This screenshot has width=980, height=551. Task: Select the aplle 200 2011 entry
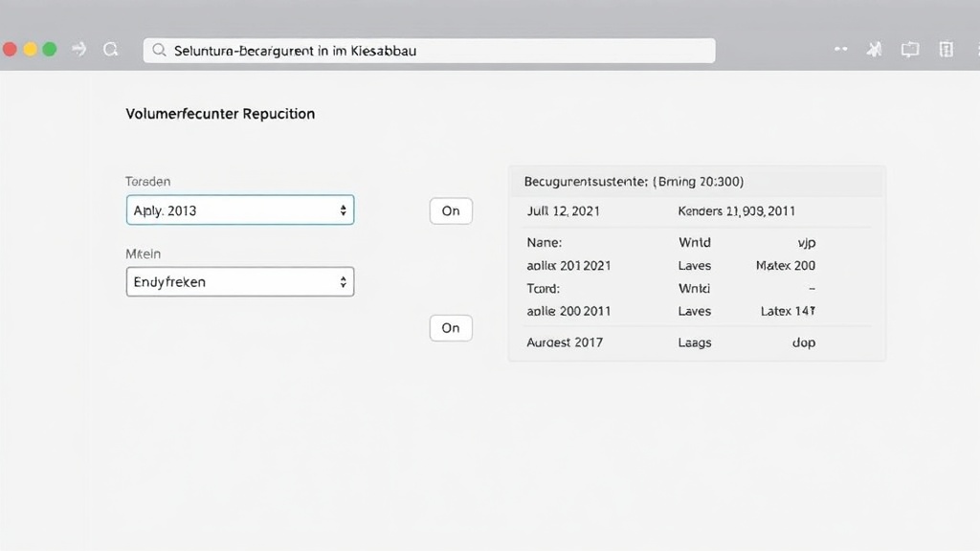[x=568, y=311]
